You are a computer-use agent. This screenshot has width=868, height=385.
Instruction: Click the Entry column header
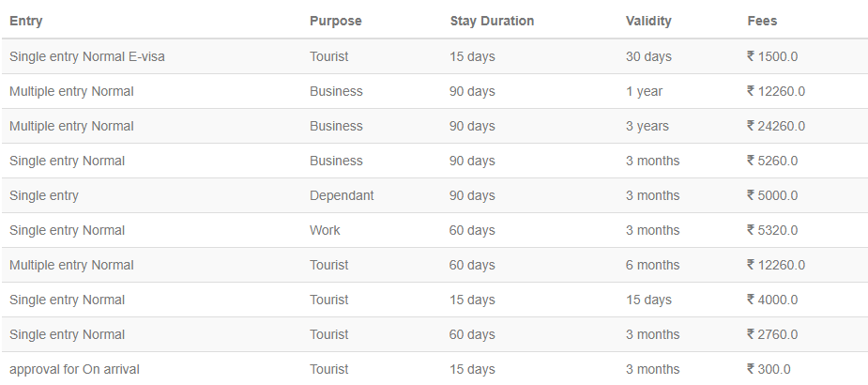(x=26, y=21)
